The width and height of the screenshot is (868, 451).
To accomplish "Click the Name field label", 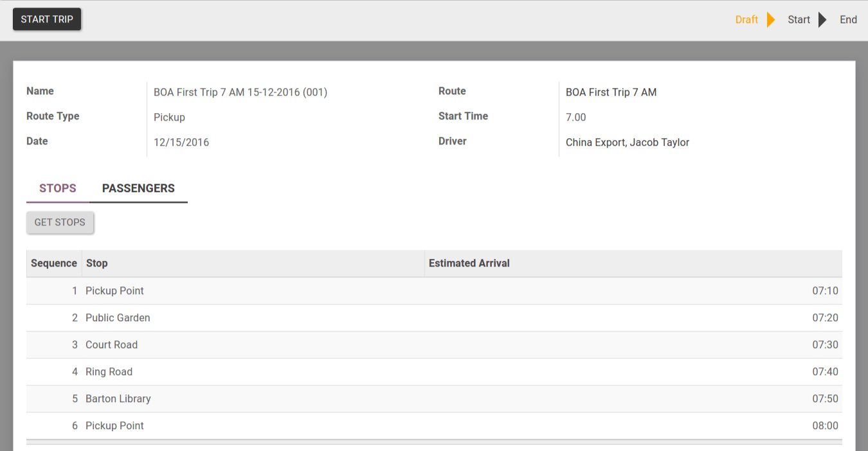I will point(40,91).
